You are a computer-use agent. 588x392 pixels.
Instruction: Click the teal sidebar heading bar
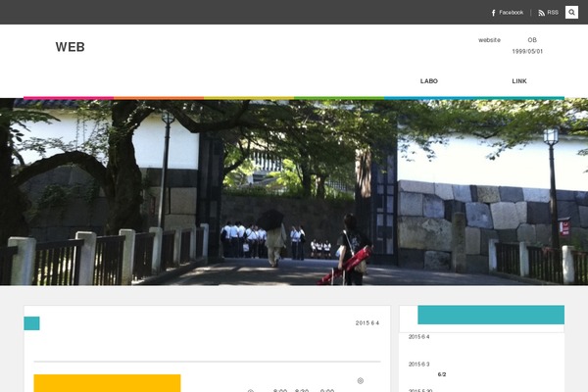coord(491,315)
